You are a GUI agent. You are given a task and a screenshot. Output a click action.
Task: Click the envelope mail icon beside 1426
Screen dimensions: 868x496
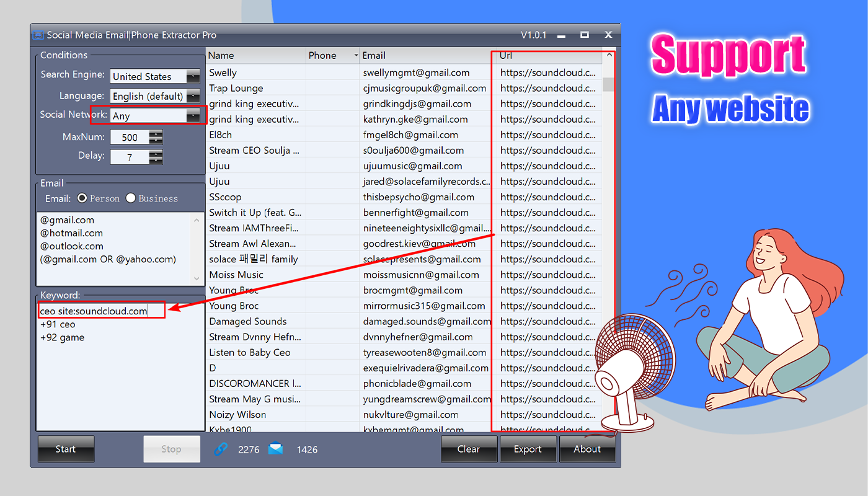(276, 448)
